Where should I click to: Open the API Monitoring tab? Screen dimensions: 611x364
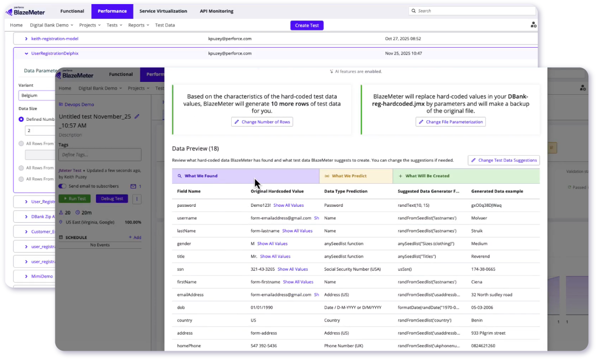(216, 11)
